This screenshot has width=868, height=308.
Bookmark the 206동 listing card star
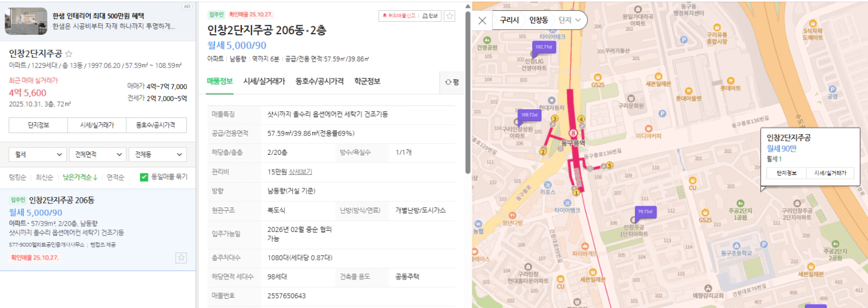pos(181,258)
